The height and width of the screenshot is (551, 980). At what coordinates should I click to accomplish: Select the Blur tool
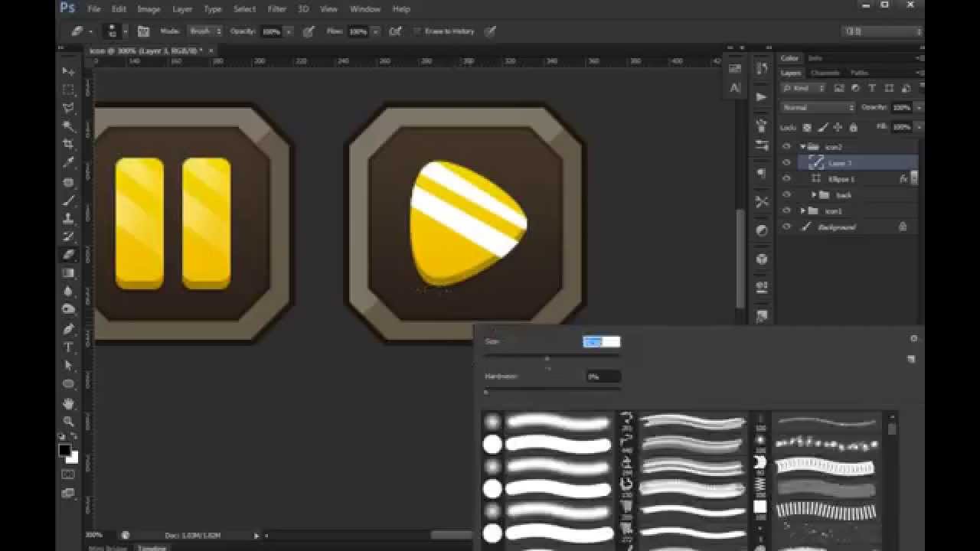[x=69, y=292]
